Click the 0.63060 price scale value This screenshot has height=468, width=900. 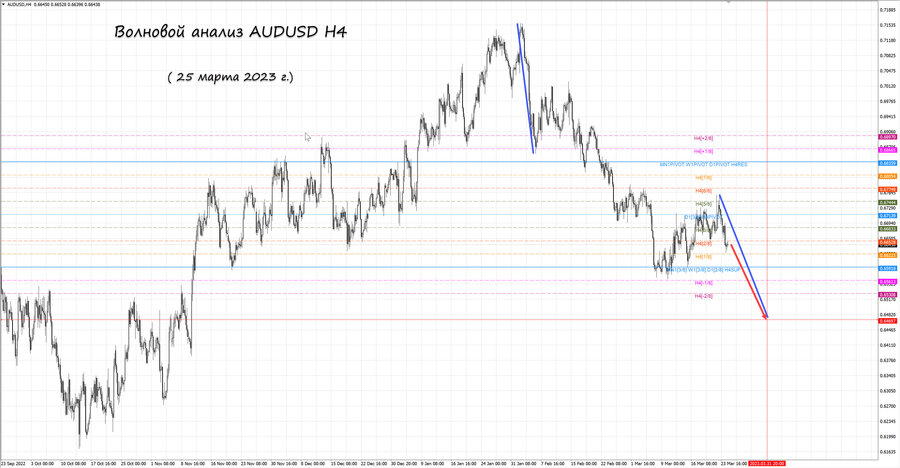[x=888, y=391]
